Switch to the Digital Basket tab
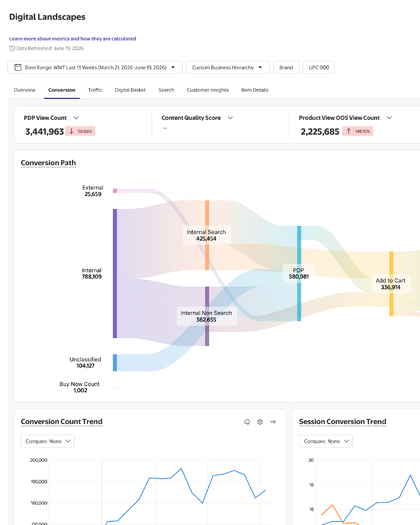 [130, 90]
